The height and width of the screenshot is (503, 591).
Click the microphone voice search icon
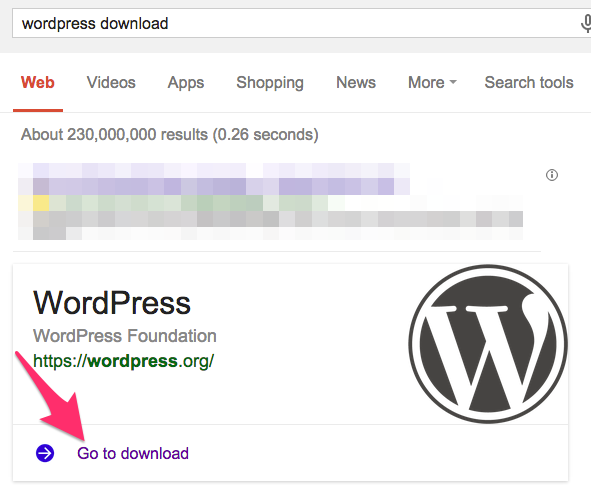click(x=586, y=23)
